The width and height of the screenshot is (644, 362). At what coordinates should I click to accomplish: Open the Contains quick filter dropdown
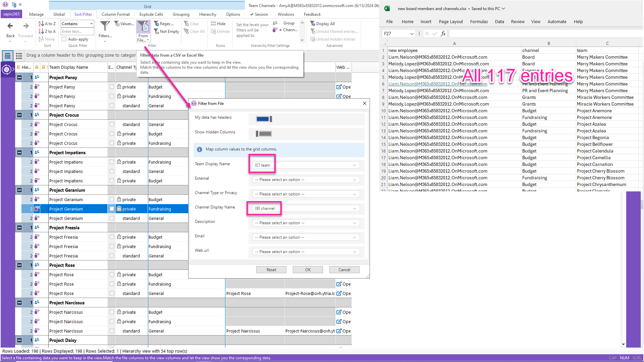tap(77, 24)
